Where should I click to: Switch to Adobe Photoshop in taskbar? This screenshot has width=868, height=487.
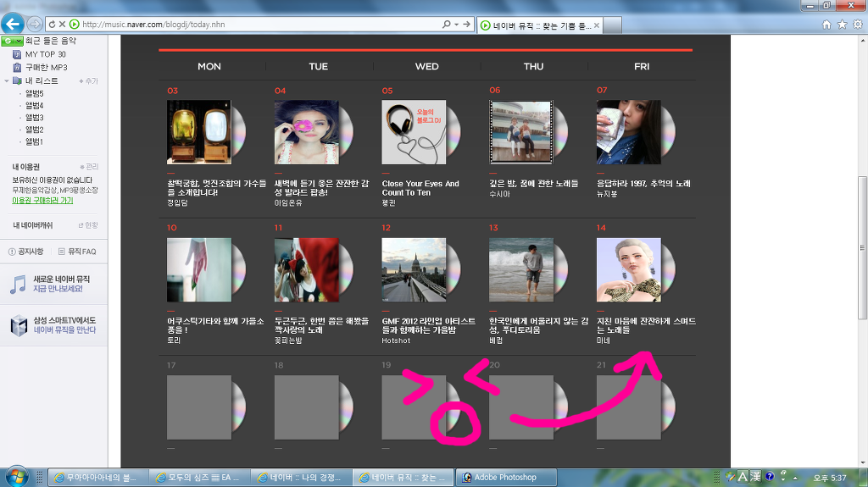pyautogui.click(x=505, y=477)
